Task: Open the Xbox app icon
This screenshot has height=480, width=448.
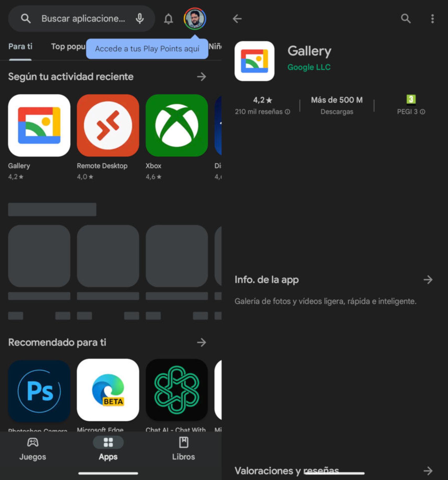Action: pyautogui.click(x=177, y=125)
